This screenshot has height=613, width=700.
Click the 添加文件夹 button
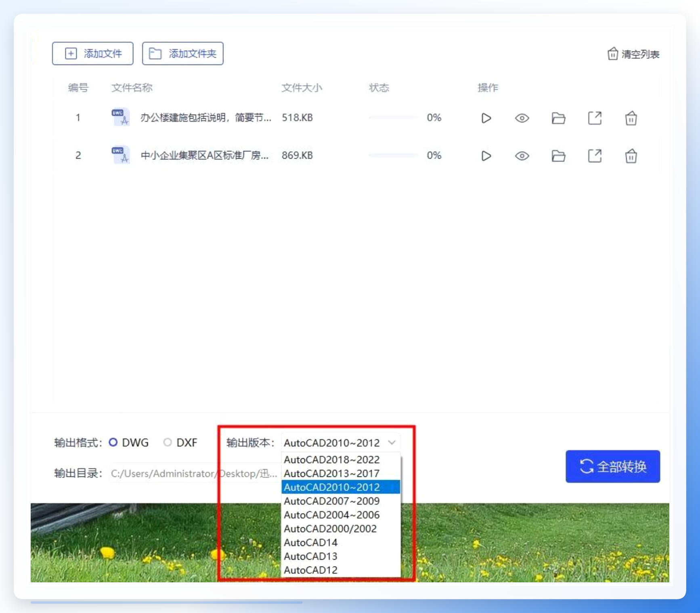pyautogui.click(x=182, y=53)
